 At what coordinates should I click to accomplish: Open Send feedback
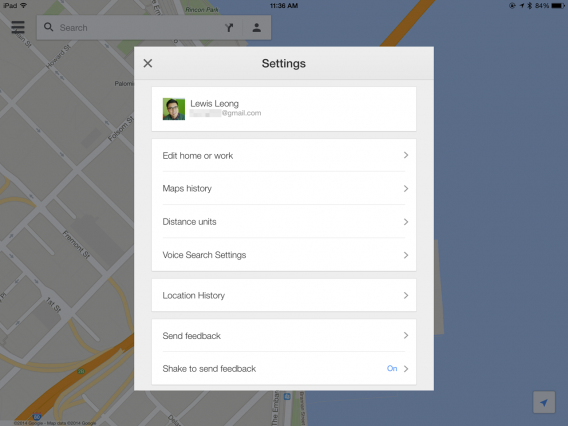click(x=284, y=336)
